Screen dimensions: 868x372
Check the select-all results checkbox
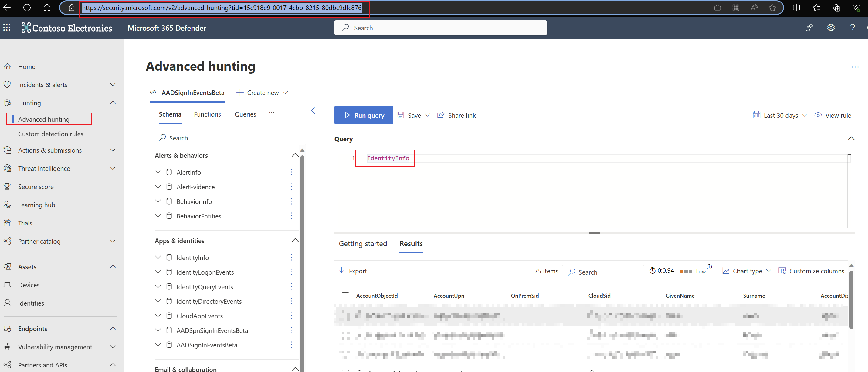click(x=345, y=296)
